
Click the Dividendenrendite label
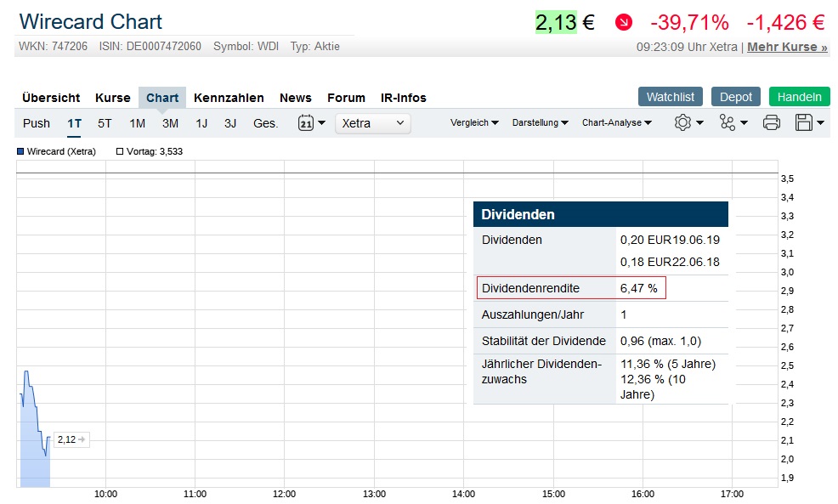coord(530,288)
